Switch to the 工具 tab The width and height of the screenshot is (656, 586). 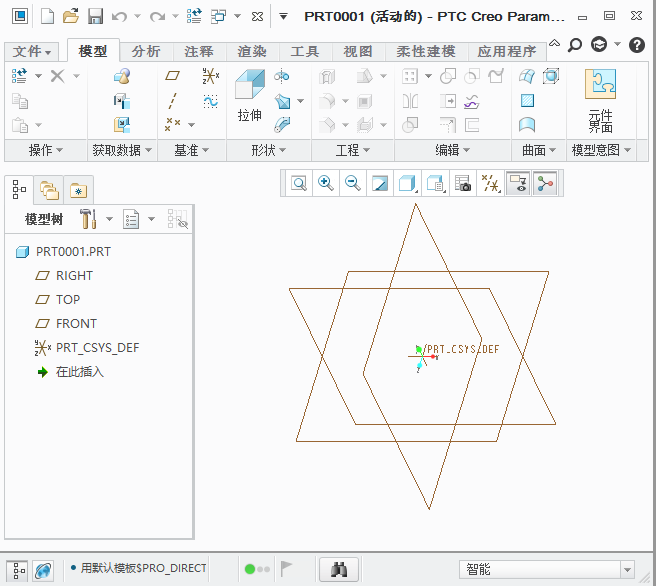click(x=305, y=52)
